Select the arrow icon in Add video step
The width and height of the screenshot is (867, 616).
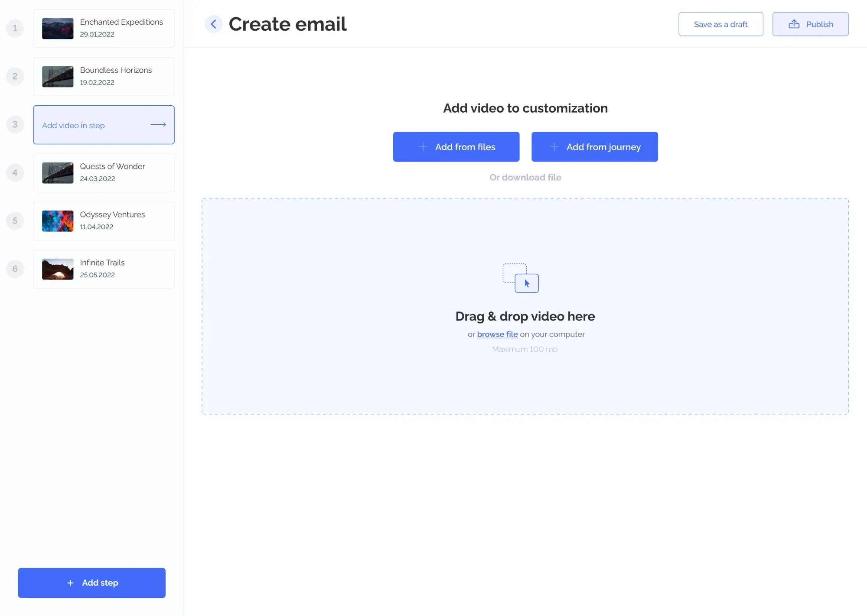click(x=158, y=124)
